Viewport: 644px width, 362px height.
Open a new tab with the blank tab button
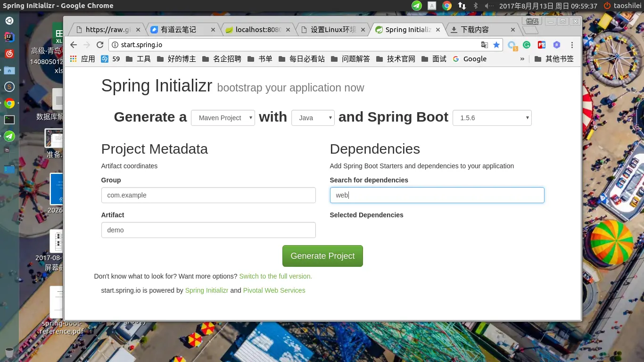tap(530, 30)
